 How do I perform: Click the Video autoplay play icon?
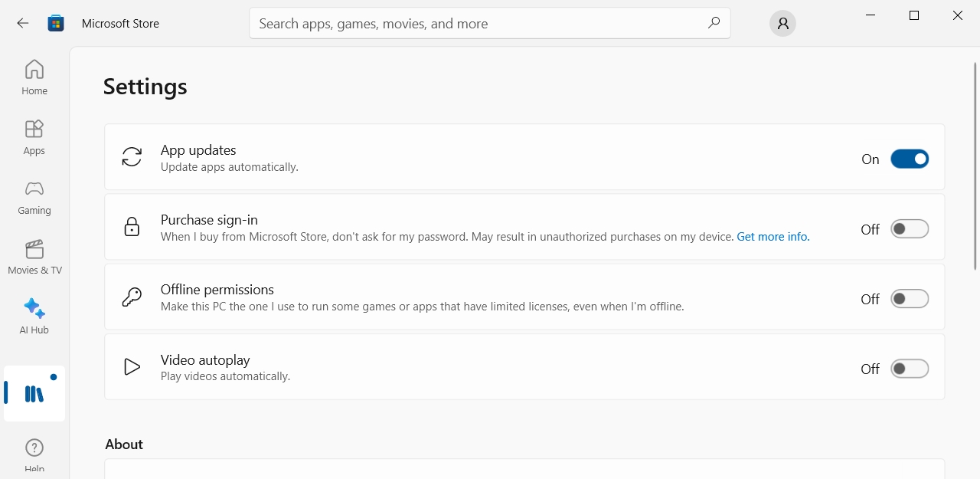coord(132,367)
